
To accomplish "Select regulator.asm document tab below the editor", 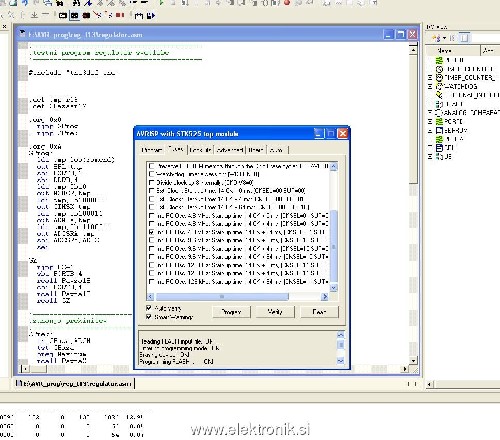I will click(x=74, y=384).
